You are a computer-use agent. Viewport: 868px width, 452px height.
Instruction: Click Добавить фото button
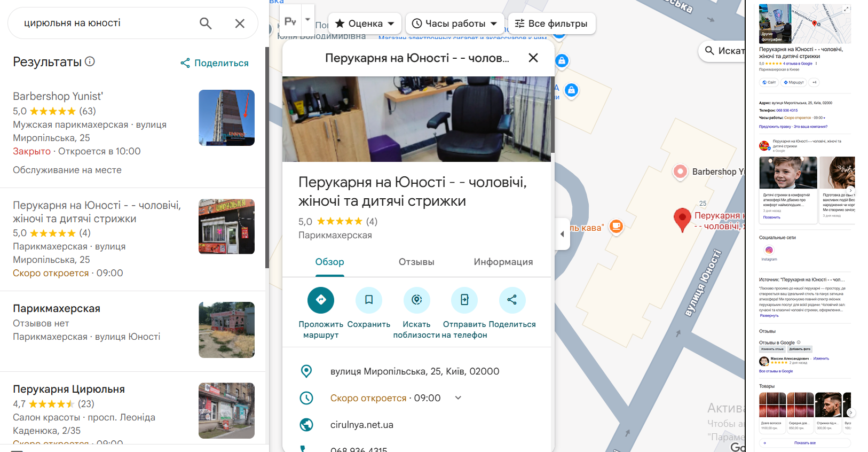[799, 349]
